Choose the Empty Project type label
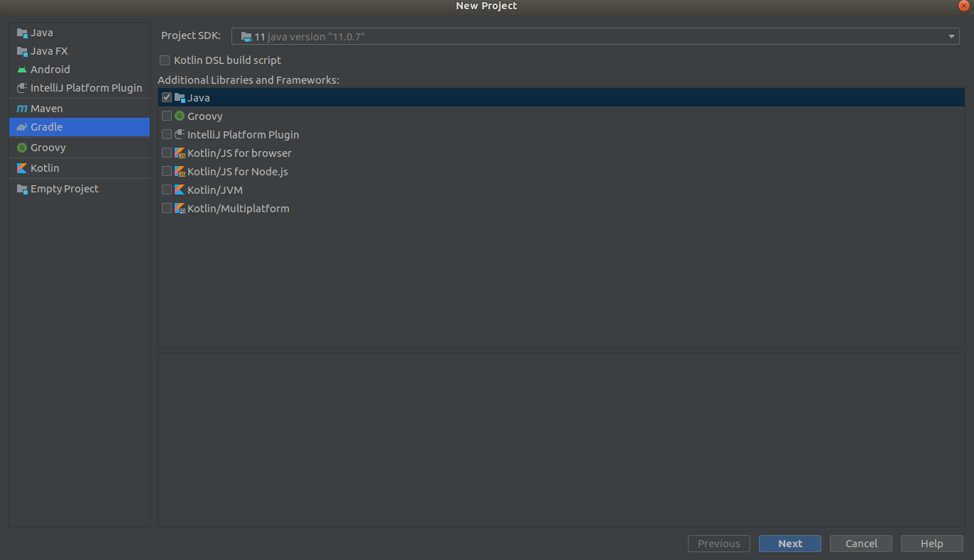974x560 pixels. pos(65,189)
